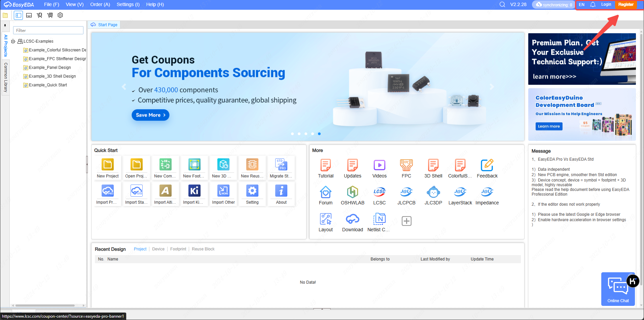This screenshot has height=320, width=644.
Task: Create a New Footprint from Quick Start
Action: (x=194, y=168)
